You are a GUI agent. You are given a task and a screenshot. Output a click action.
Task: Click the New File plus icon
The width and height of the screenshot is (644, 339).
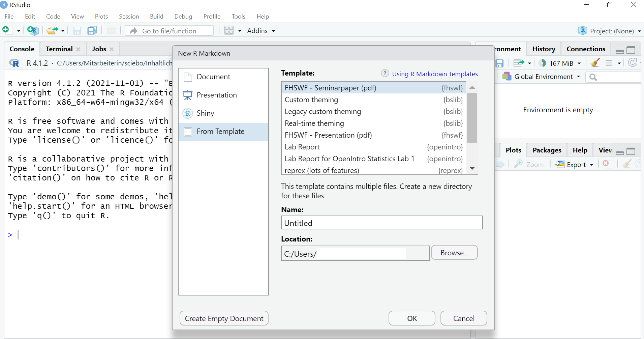pyautogui.click(x=6, y=30)
